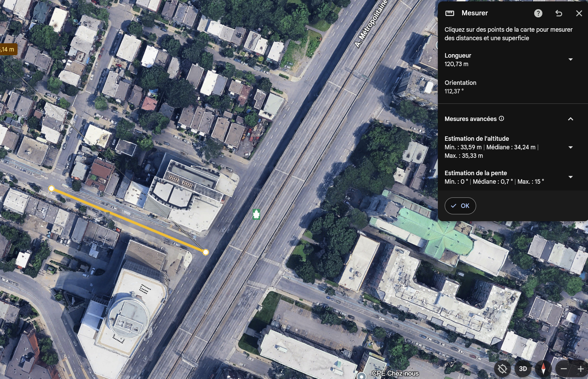Click the green highway shield marker
588x379 pixels.
pyautogui.click(x=256, y=214)
